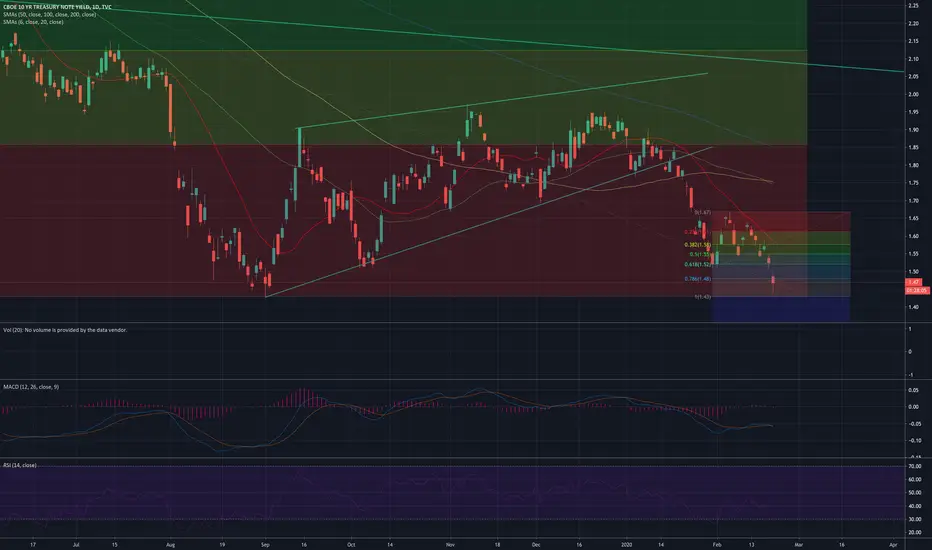Click the red 1.47 current price tag
This screenshot has width=932, height=550.
[x=914, y=282]
